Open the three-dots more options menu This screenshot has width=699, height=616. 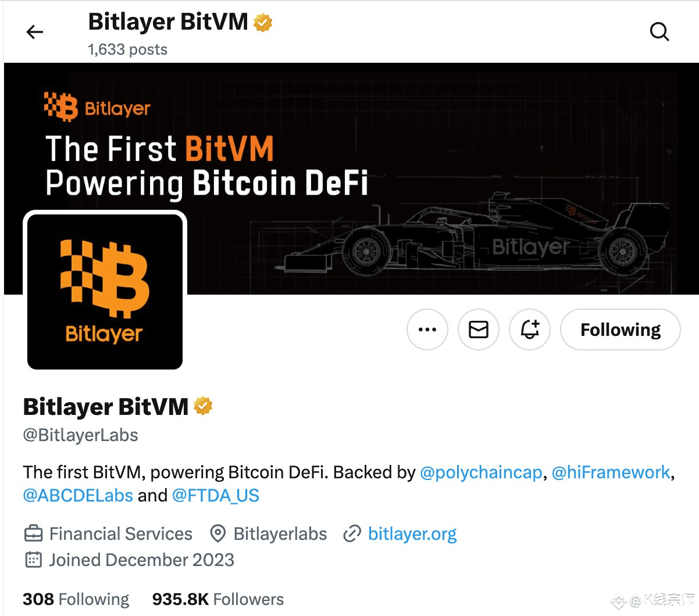click(427, 330)
